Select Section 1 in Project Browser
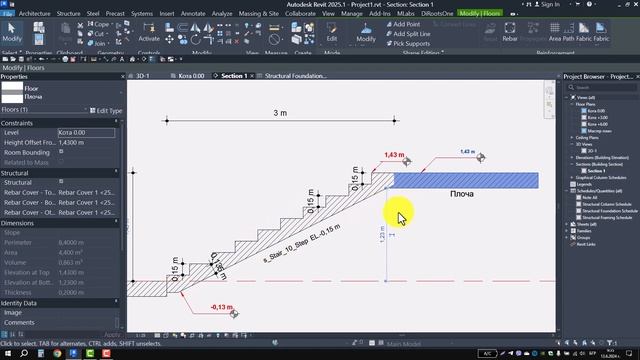This screenshot has width=640, height=360. [597, 171]
